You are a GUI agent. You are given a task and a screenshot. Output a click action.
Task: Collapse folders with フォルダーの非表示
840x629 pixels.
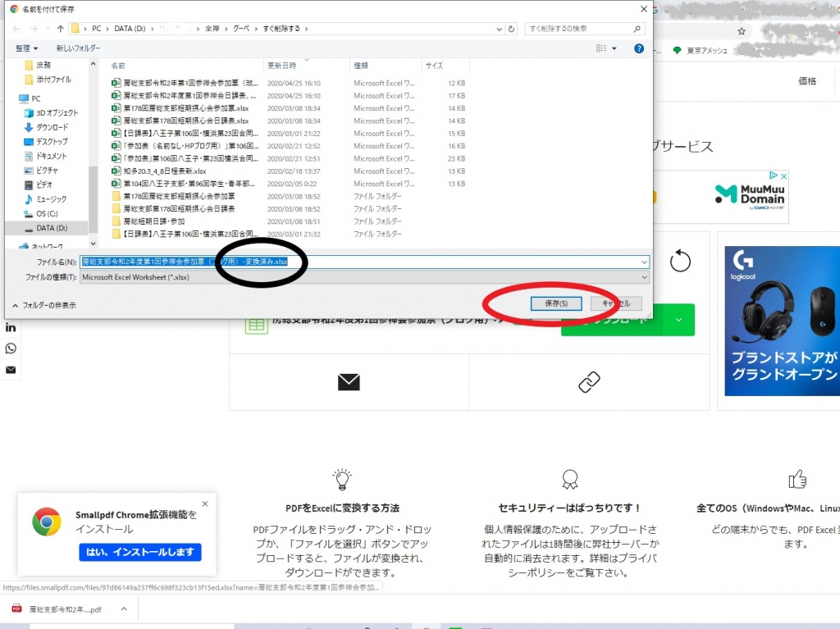[44, 305]
